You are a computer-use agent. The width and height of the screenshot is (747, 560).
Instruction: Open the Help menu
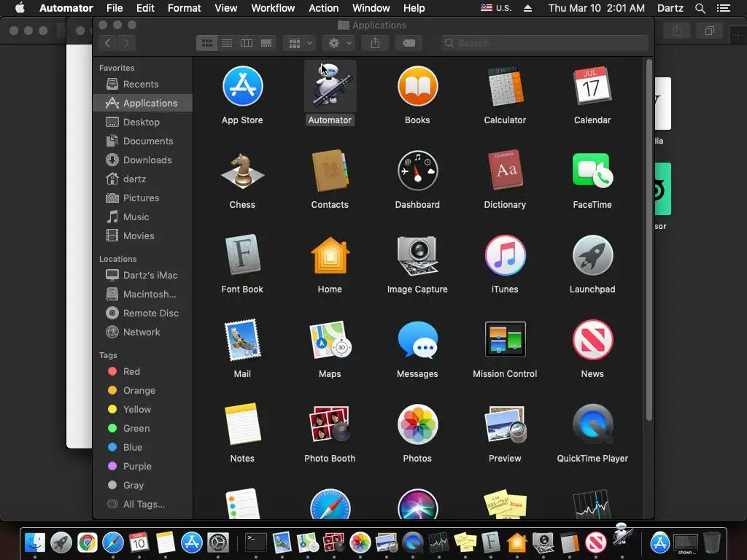(414, 8)
